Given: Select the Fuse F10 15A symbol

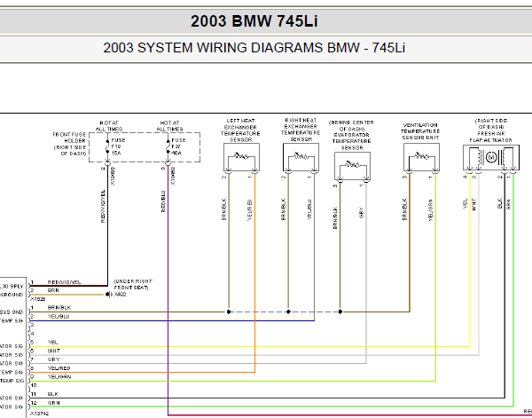Looking at the screenshot, I should [x=107, y=146].
